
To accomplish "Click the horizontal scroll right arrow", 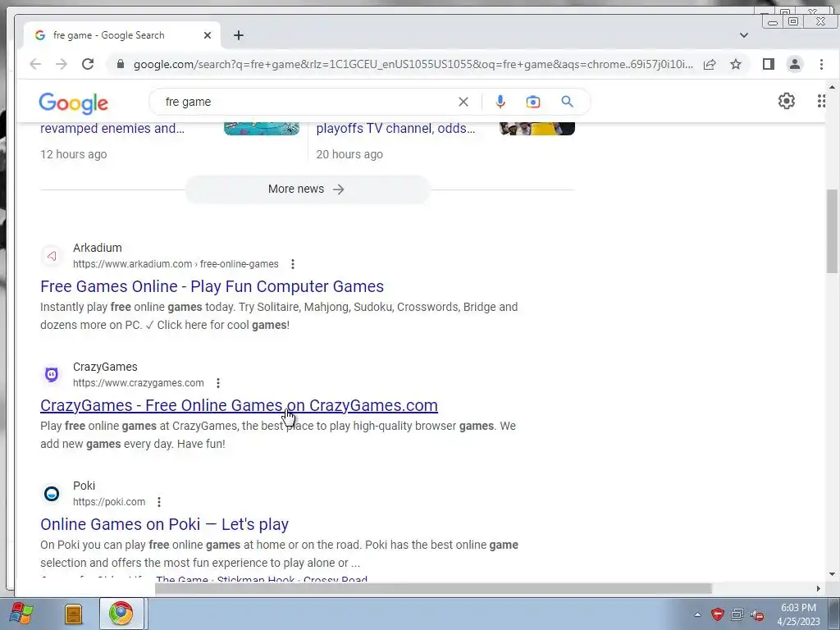I will [x=818, y=589].
